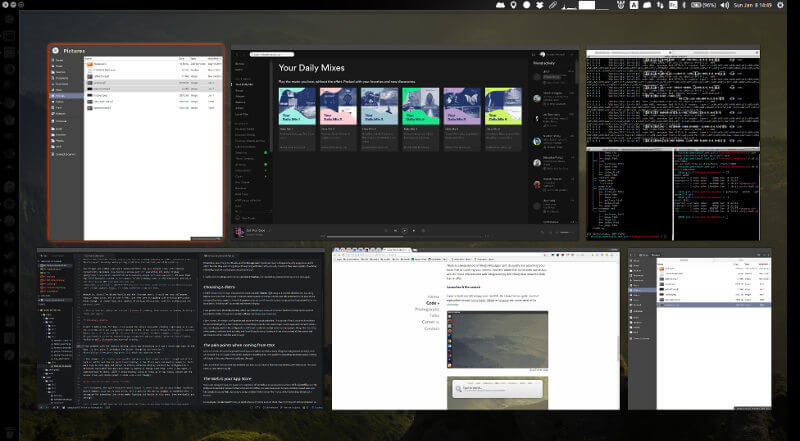Click the location pin indicator in top panel

click(x=513, y=5)
